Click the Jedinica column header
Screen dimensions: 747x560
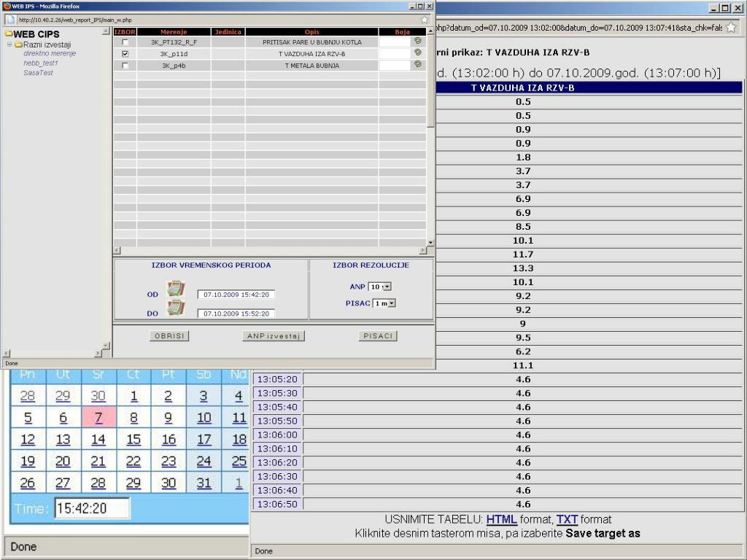(x=228, y=32)
